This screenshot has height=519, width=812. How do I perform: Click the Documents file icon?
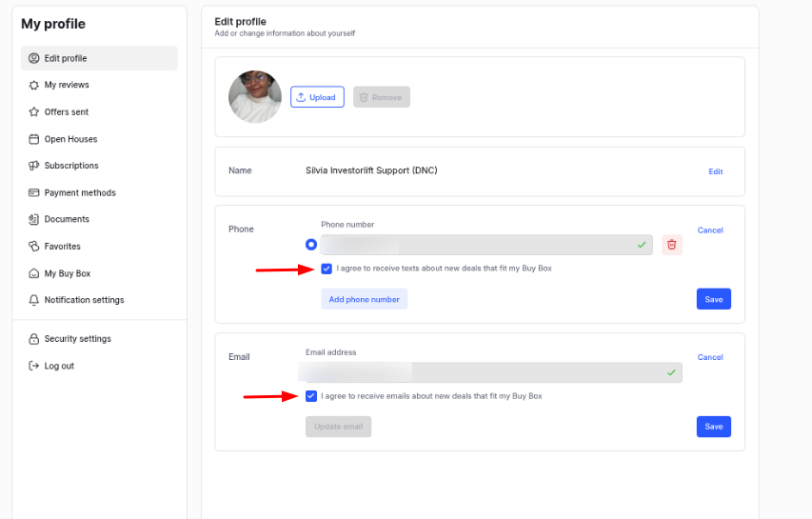tap(33, 219)
